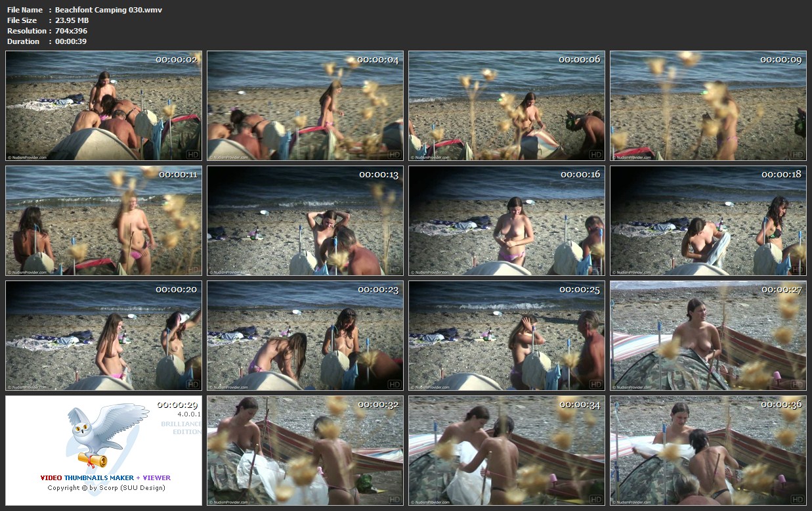Click the HD badge on the 00:00:06 frame
The height and width of the screenshot is (511, 812).
(x=595, y=155)
